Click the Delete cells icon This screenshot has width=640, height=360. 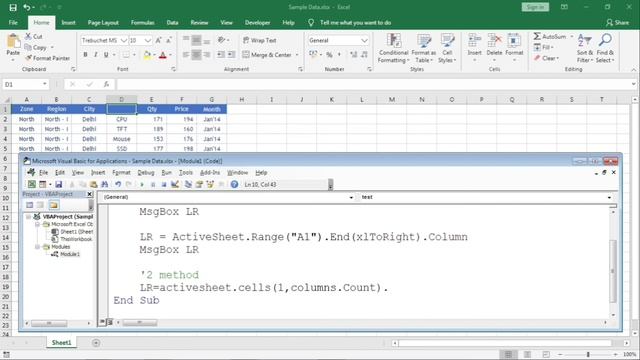tap(494, 41)
